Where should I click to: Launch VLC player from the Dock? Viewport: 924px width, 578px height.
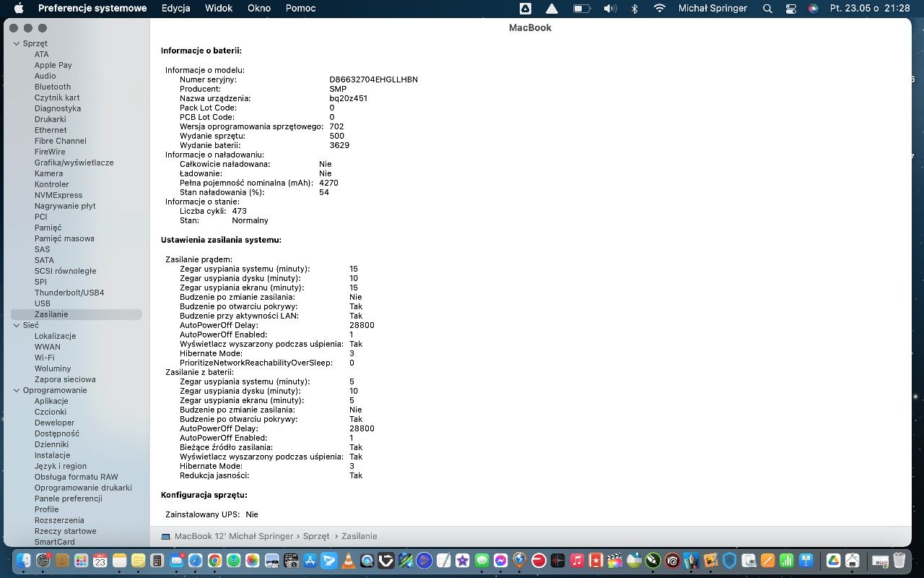coord(348,561)
